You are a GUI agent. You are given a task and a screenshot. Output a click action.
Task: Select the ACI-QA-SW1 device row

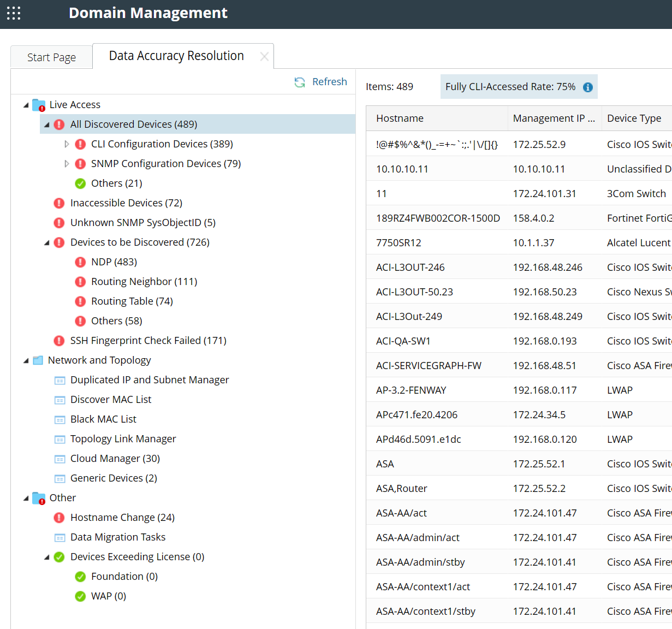[x=403, y=341]
